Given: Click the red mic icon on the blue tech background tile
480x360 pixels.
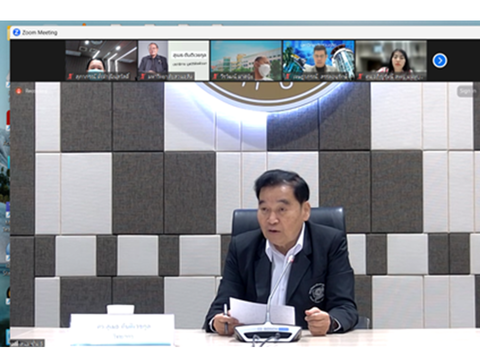Looking at the screenshot, I should click(x=288, y=77).
